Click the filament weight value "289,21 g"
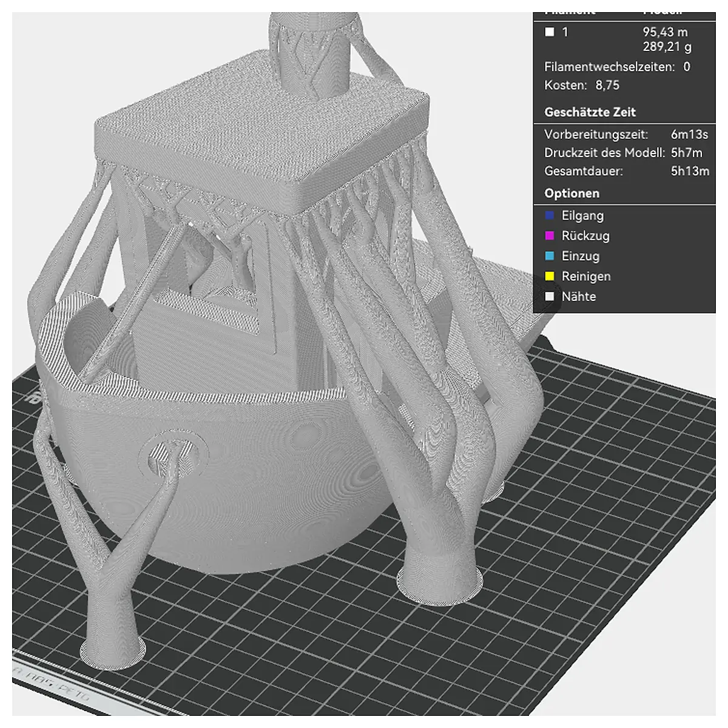 coord(667,47)
